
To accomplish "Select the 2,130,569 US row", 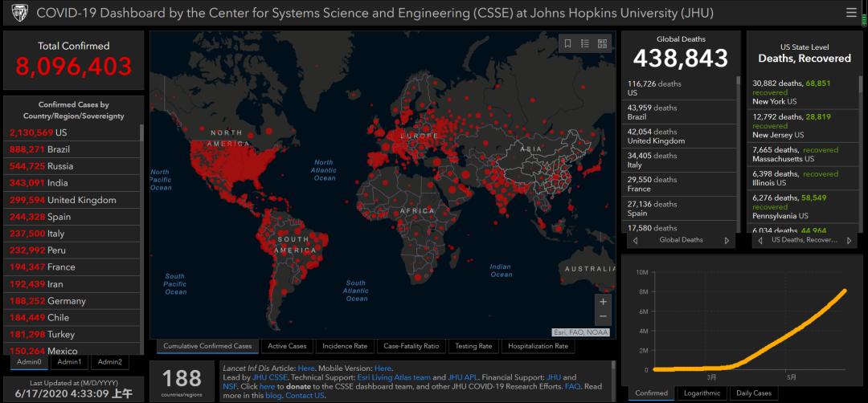I will [x=73, y=132].
